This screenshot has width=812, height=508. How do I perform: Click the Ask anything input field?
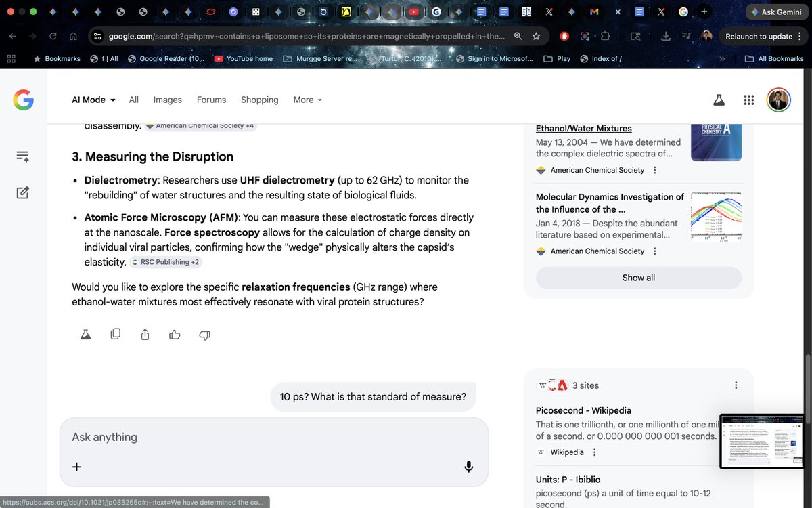point(274,438)
